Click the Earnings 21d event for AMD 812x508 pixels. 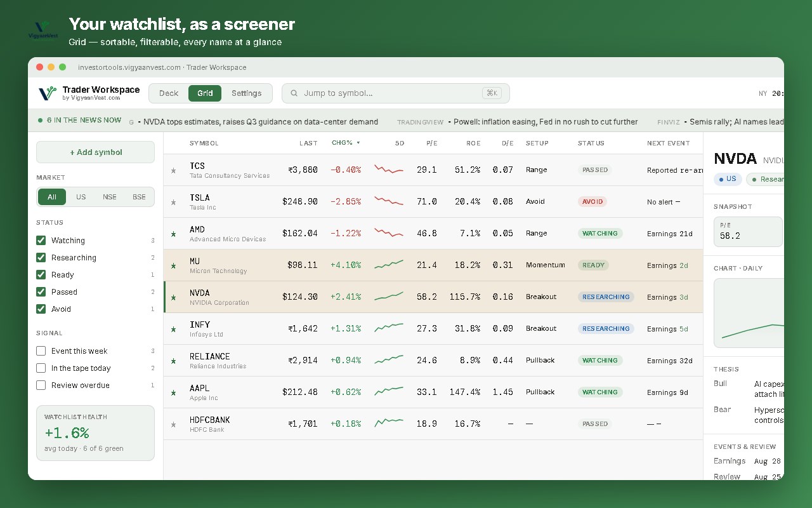670,234
